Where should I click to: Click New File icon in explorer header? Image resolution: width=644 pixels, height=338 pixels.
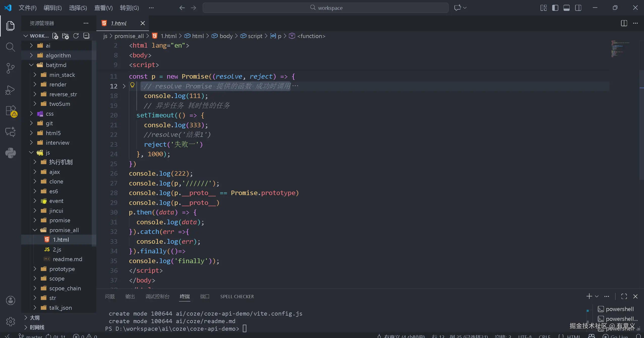pos(55,36)
